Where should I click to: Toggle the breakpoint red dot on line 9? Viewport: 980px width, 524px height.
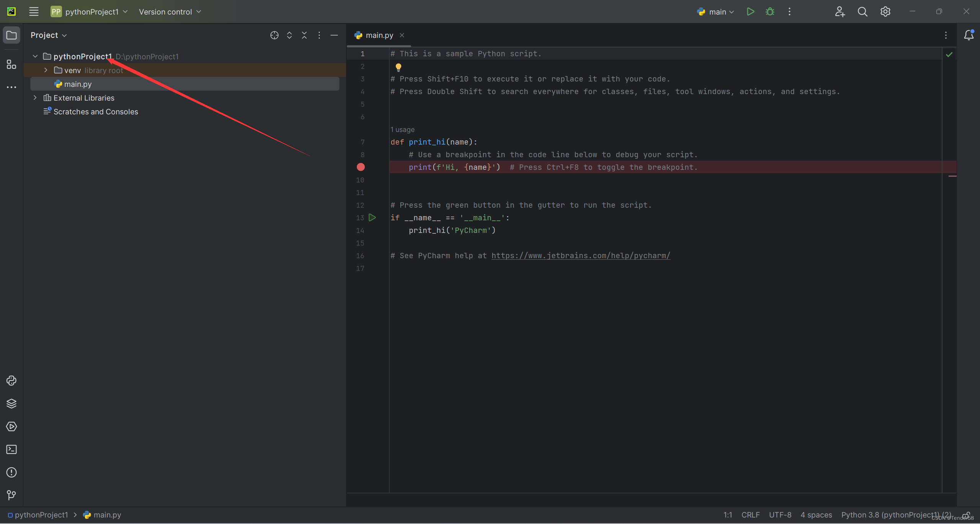click(360, 167)
